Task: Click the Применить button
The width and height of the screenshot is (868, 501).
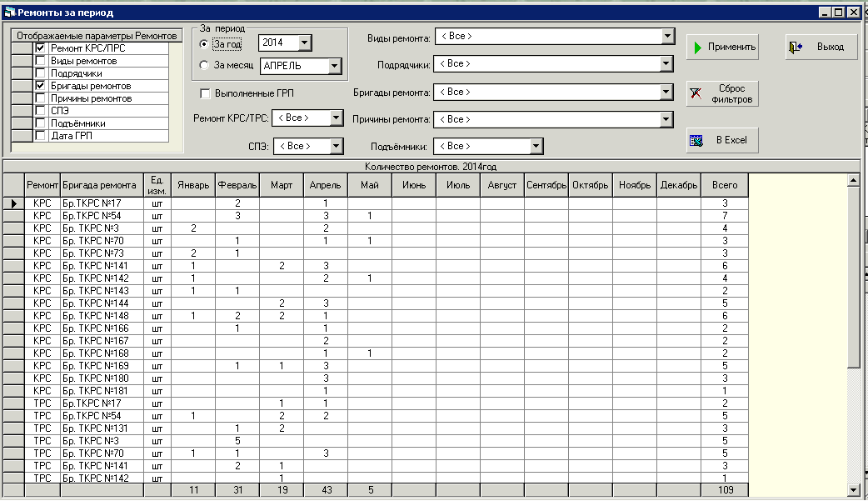Action: click(722, 48)
